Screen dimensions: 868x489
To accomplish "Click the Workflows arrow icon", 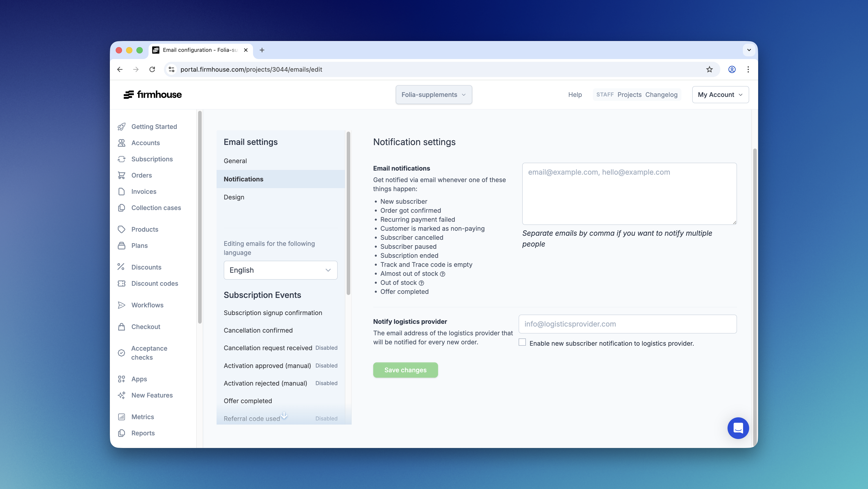I will click(122, 305).
